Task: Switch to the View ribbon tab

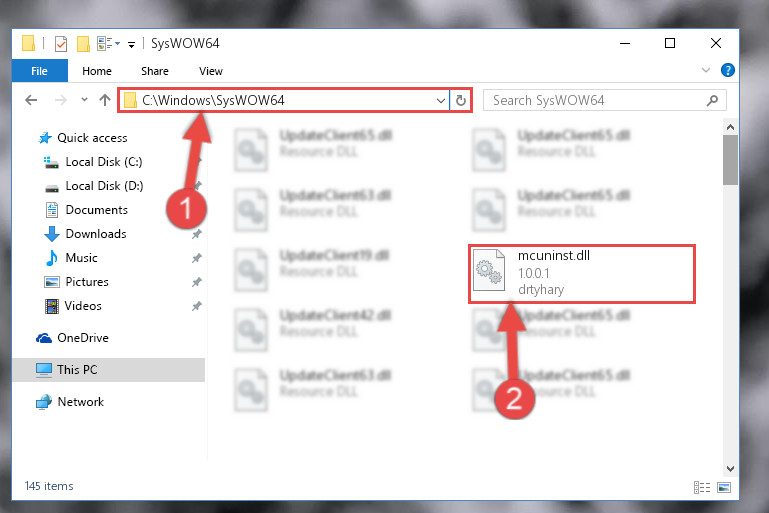Action: pyautogui.click(x=211, y=71)
